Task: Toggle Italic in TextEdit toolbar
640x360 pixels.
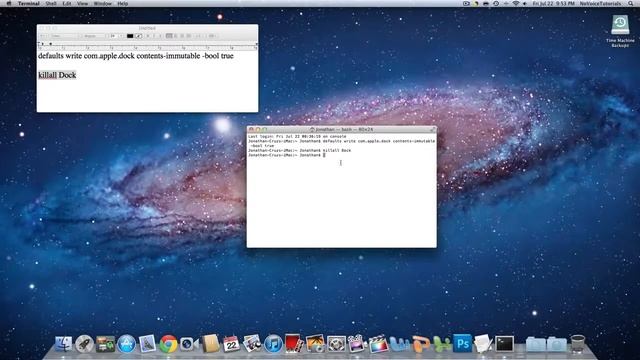Action: click(154, 36)
